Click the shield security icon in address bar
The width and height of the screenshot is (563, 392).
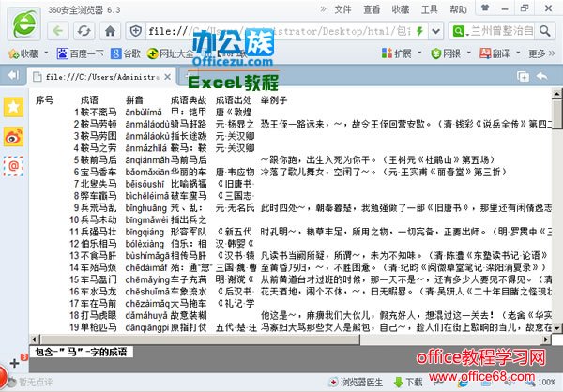pos(135,31)
